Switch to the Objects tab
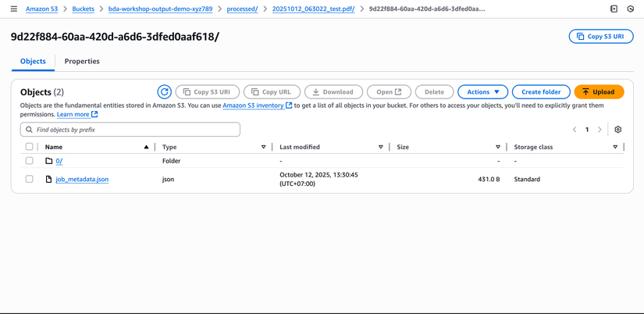Screen dimensions: 644x314 click(33, 61)
